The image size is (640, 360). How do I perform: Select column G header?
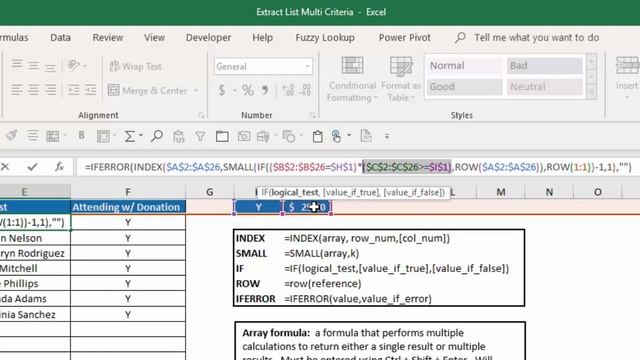pyautogui.click(x=209, y=192)
